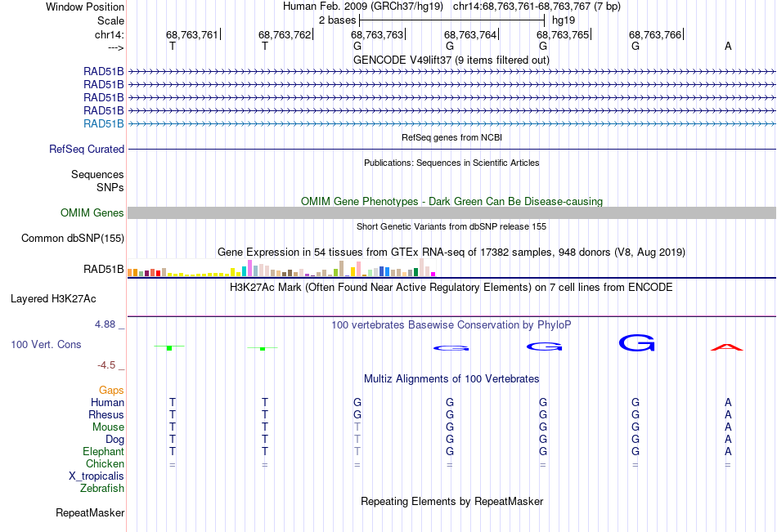The width and height of the screenshot is (777, 532).
Task: Open the OMIM Gene Phenotypes track title
Action: click(x=451, y=201)
